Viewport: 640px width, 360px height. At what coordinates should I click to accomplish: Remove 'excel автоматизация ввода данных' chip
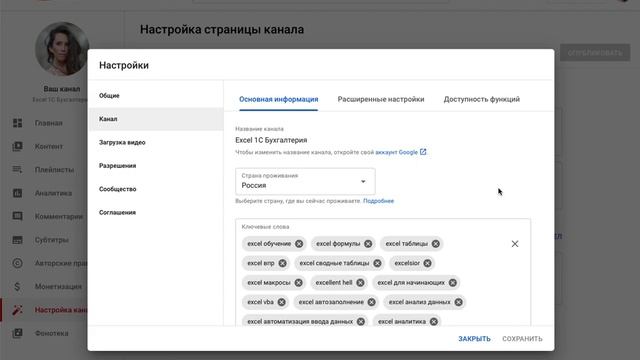(x=361, y=322)
